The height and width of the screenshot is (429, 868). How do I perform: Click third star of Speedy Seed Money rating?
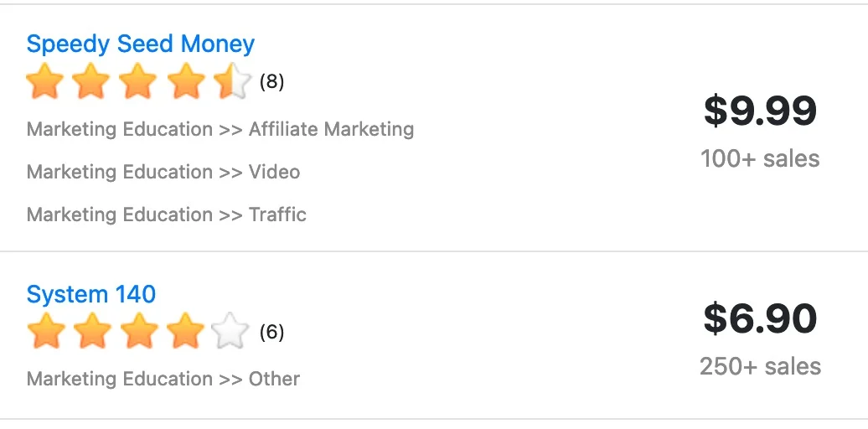point(138,82)
